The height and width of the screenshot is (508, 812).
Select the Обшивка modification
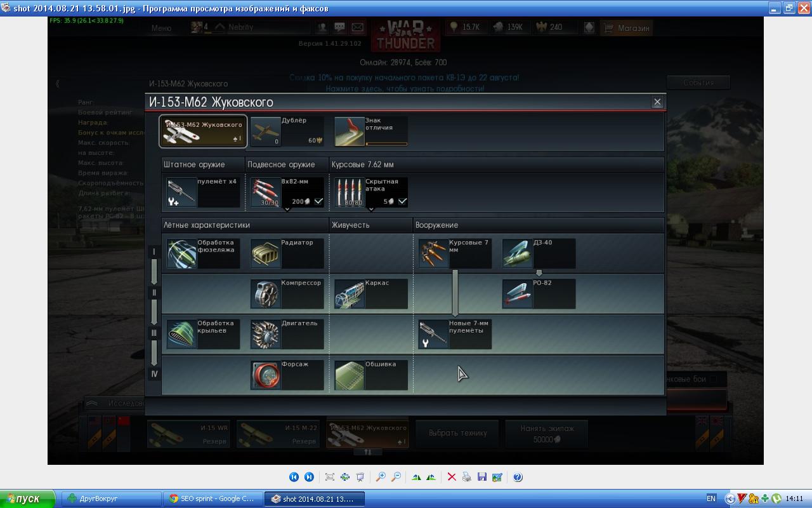(370, 375)
